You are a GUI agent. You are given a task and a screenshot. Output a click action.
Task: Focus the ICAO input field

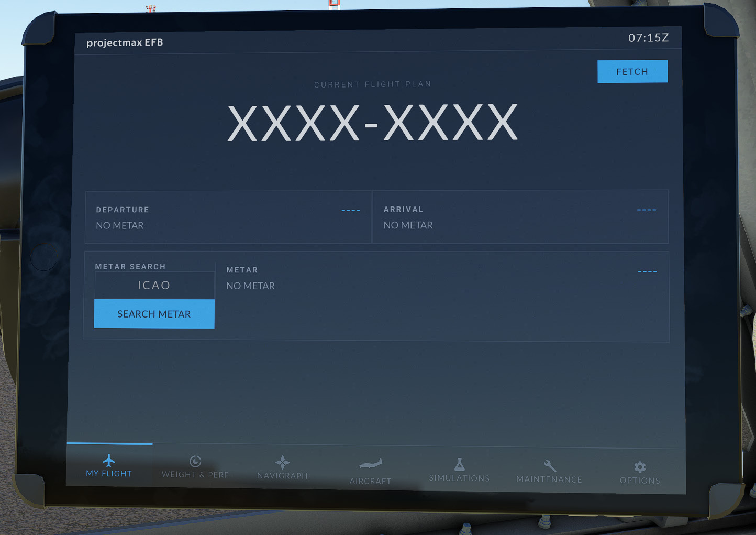[154, 285]
